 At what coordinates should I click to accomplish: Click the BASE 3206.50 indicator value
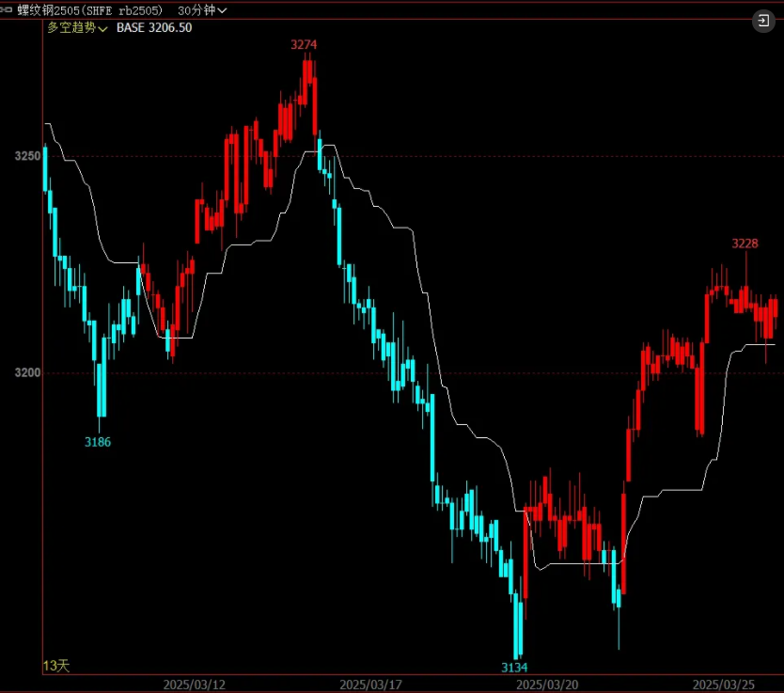pyautogui.click(x=154, y=27)
